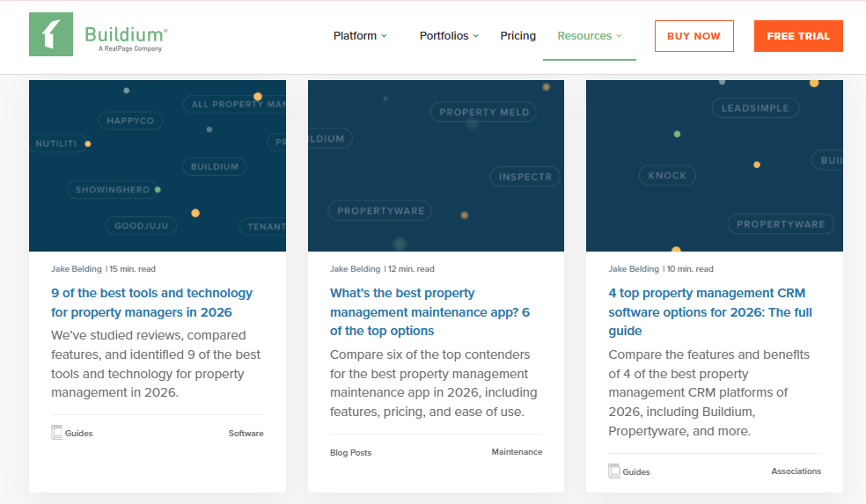Click the description starting 'Compare the features and benefits'
This screenshot has height=504, width=866.
(x=709, y=392)
